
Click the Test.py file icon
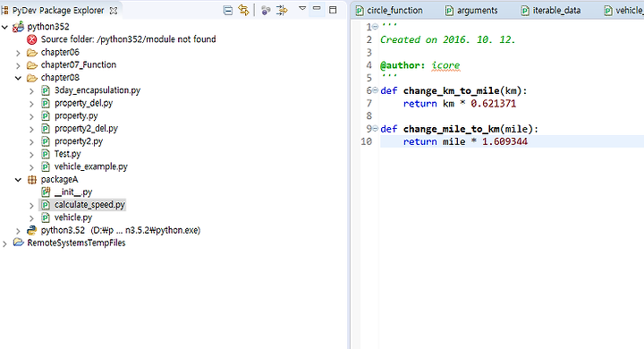point(46,154)
